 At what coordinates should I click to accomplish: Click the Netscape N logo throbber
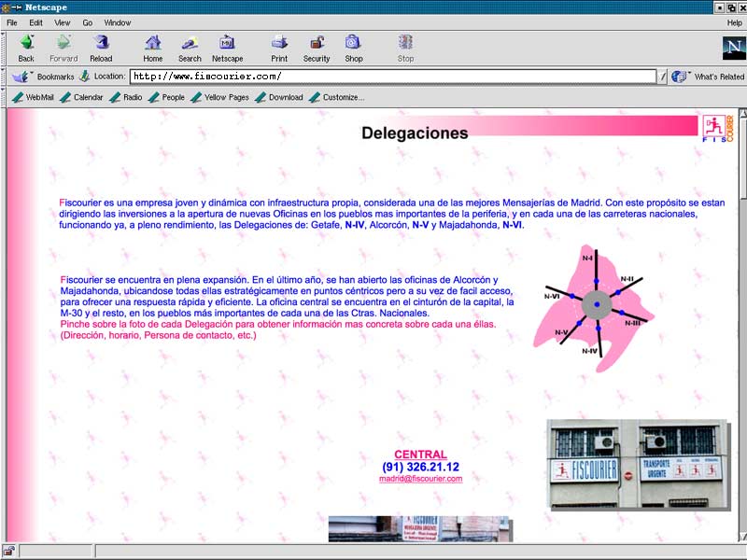734,48
